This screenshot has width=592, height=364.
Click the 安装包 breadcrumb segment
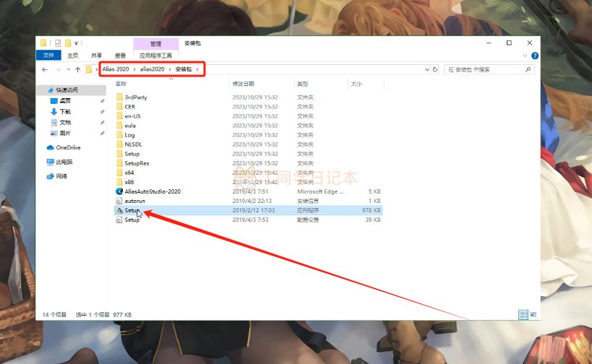184,69
